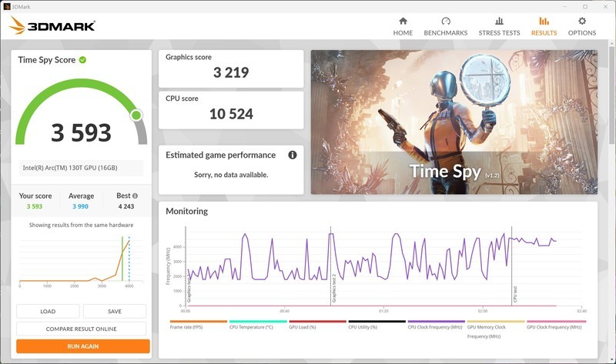Click the info icon next to Best

136,195
